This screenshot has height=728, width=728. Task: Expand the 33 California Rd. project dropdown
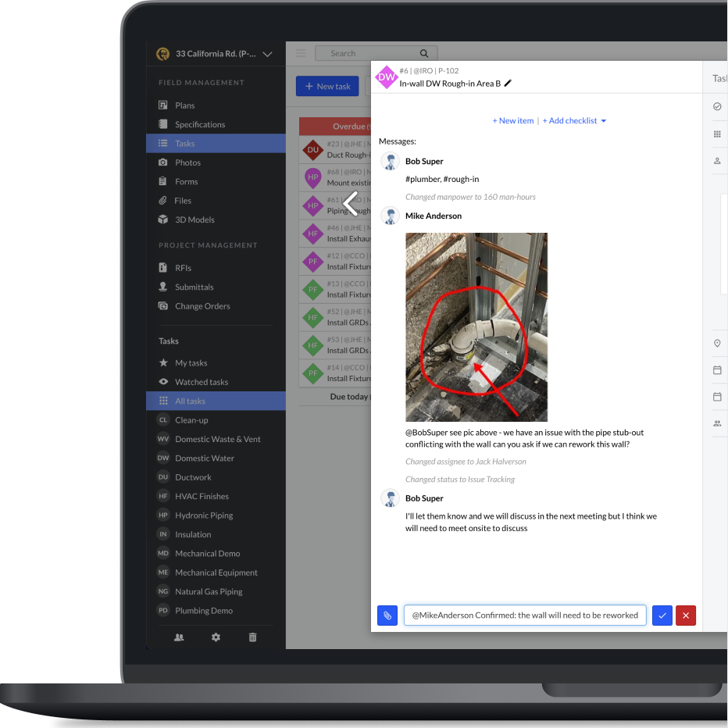267,54
